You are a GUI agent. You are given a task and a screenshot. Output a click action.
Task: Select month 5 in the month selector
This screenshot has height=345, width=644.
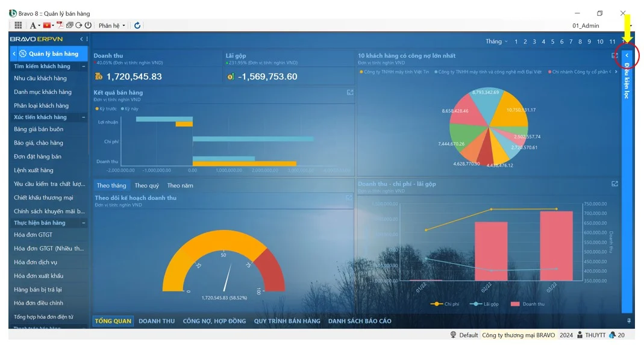point(552,42)
